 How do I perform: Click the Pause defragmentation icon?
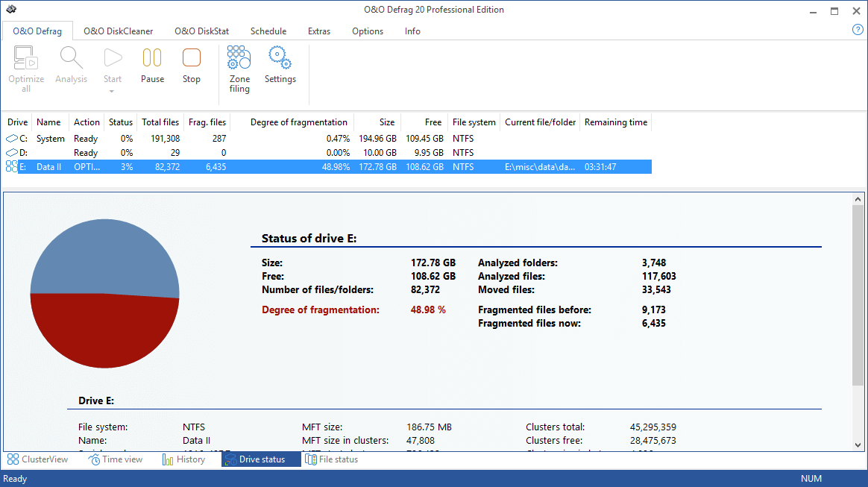point(152,58)
